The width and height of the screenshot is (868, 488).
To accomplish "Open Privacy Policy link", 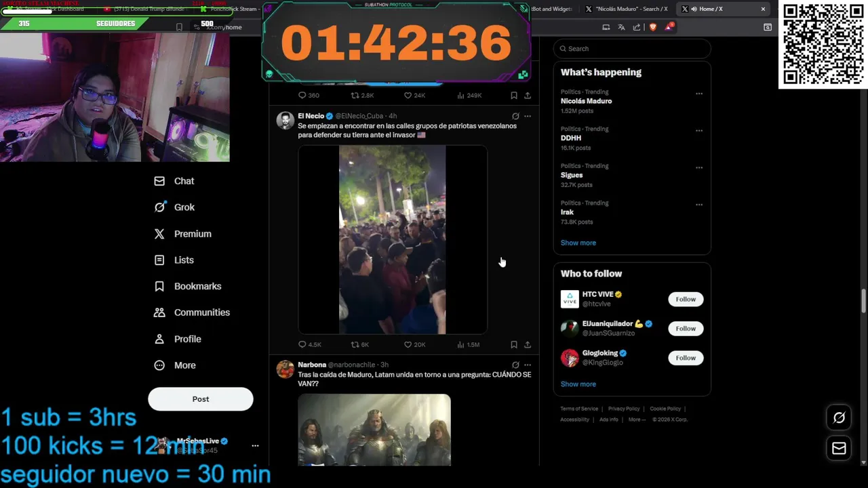I will point(624,409).
